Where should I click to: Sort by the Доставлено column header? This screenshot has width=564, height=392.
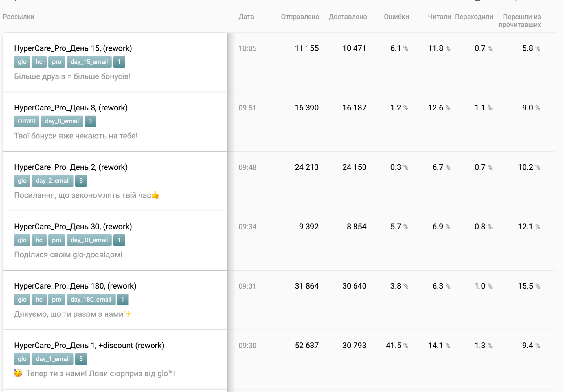pyautogui.click(x=348, y=17)
